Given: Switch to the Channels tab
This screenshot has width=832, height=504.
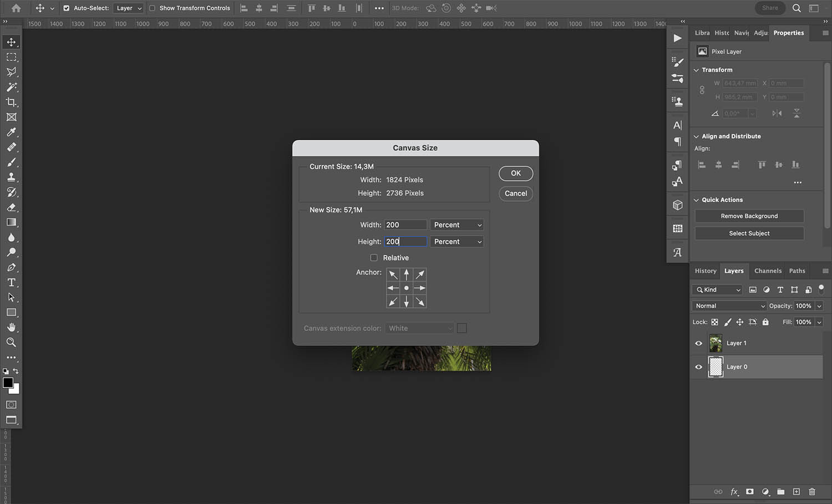Looking at the screenshot, I should [x=768, y=271].
